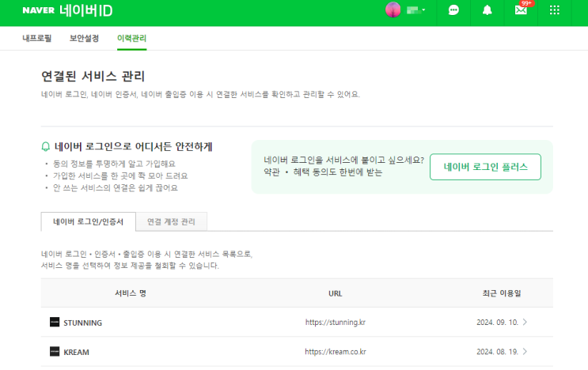The height and width of the screenshot is (370, 588).
Task: Click the 2024. 08. 19. date text
Action: coord(497,352)
